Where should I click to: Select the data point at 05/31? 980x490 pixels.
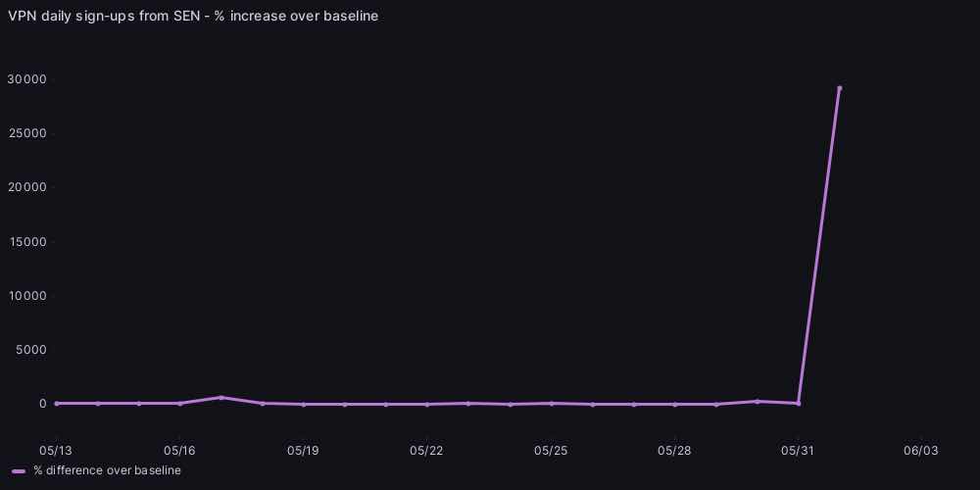click(x=799, y=403)
